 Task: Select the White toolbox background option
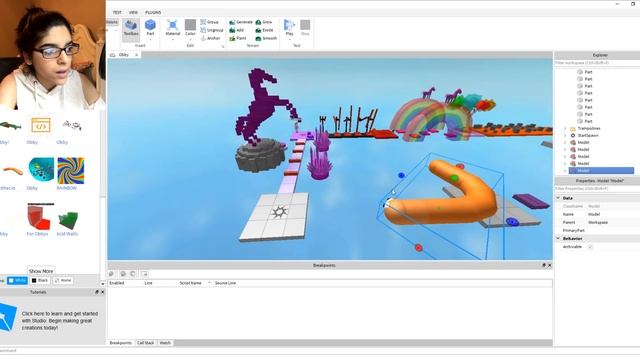18,281
